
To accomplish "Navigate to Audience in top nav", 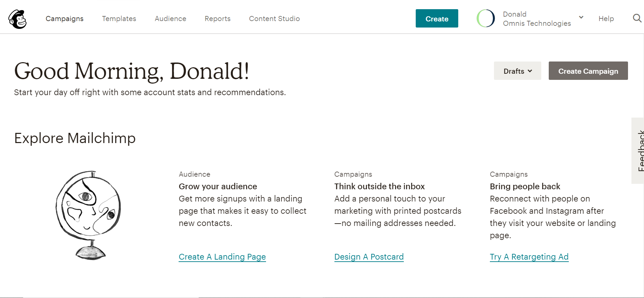I will pyautogui.click(x=170, y=19).
